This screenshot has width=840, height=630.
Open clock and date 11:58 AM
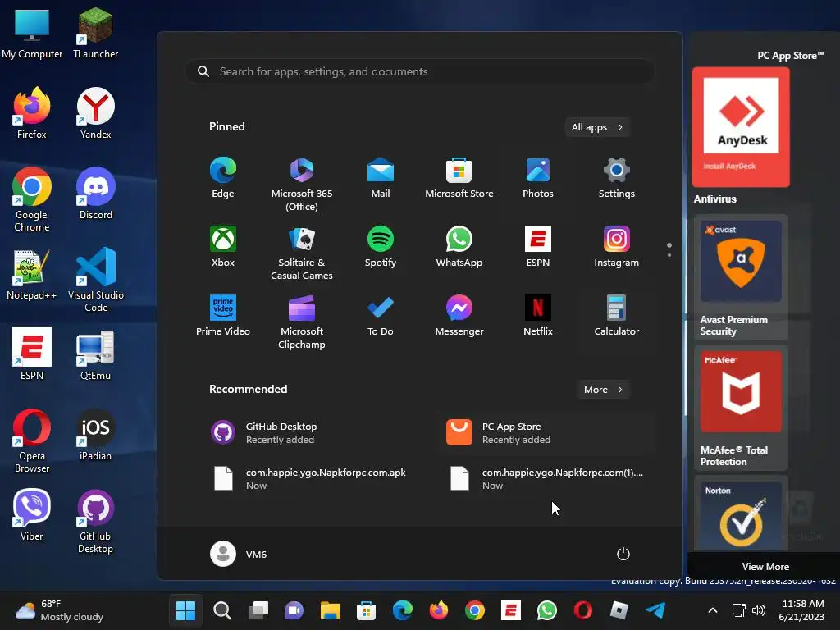click(x=802, y=610)
